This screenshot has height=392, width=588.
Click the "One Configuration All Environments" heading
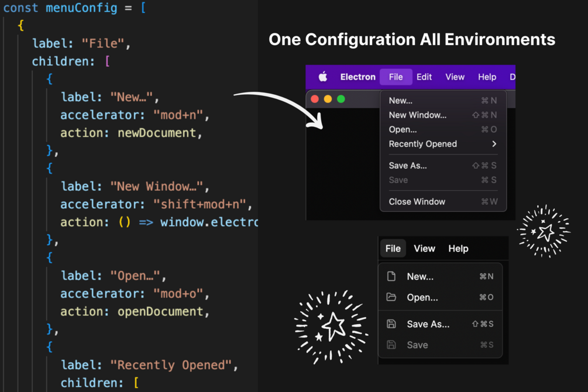coord(412,39)
